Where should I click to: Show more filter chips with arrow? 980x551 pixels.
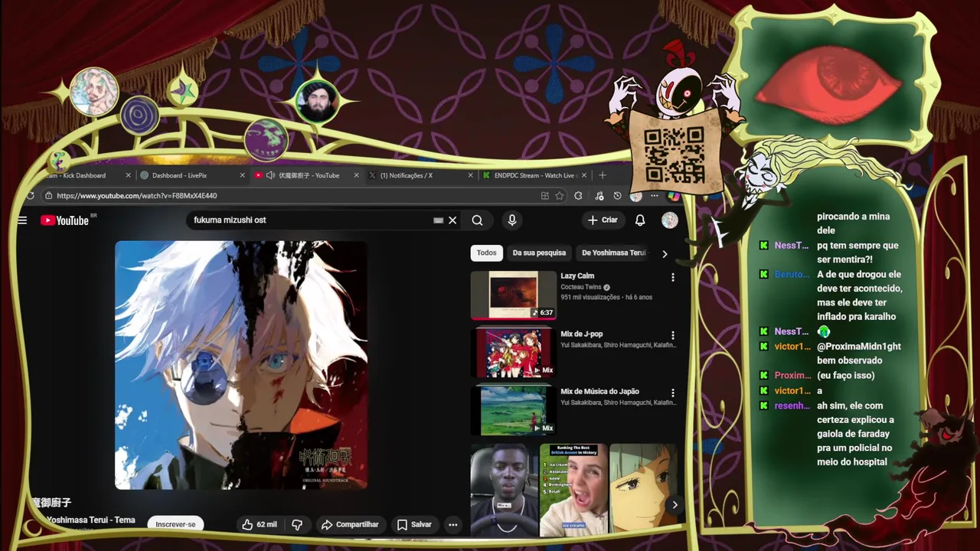[664, 253]
